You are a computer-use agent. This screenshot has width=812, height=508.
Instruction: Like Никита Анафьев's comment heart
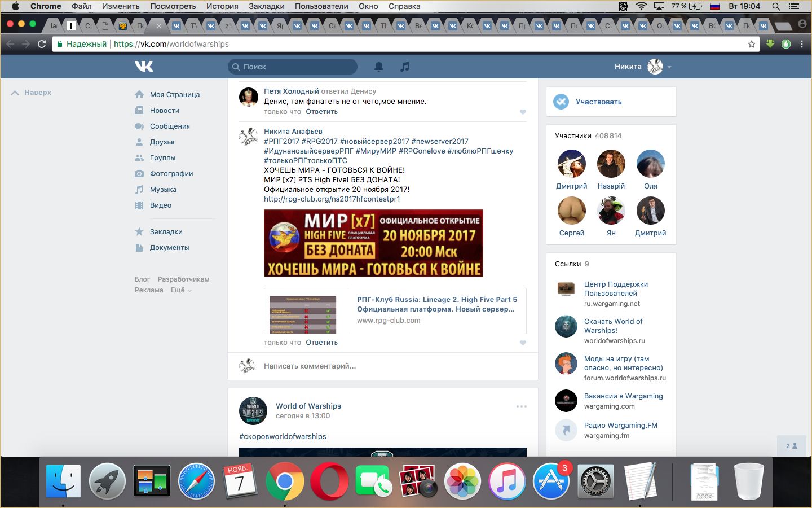point(523,343)
